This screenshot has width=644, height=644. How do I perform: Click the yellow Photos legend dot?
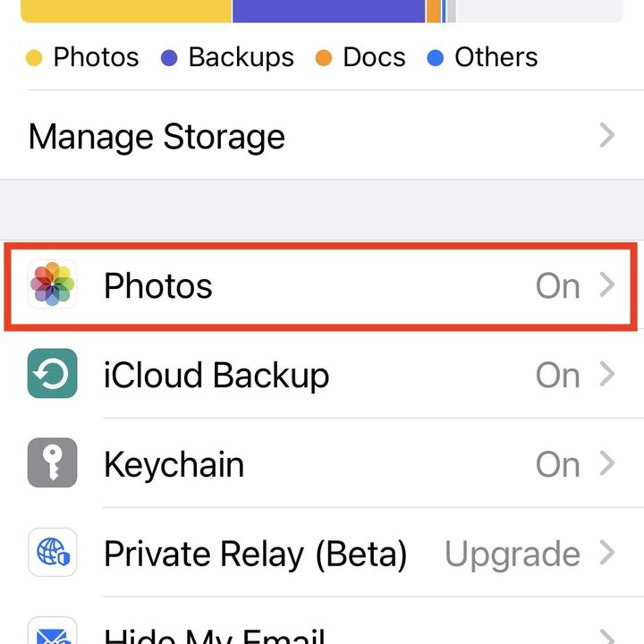pyautogui.click(x=35, y=59)
